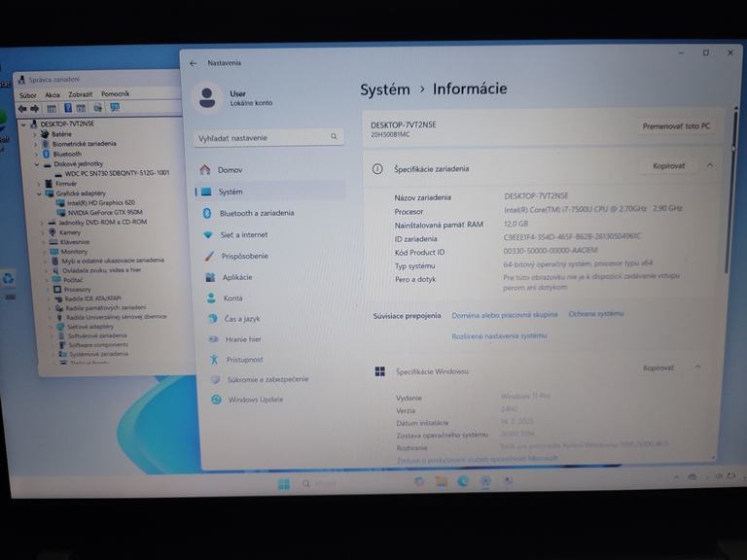Select Monitory node in Device Manager
This screenshot has width=747, height=560.
(x=74, y=252)
